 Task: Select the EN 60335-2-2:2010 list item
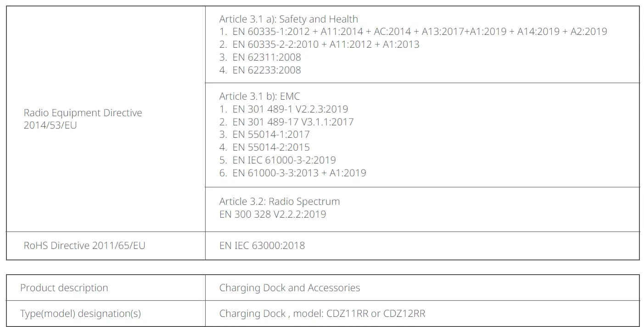(x=325, y=45)
